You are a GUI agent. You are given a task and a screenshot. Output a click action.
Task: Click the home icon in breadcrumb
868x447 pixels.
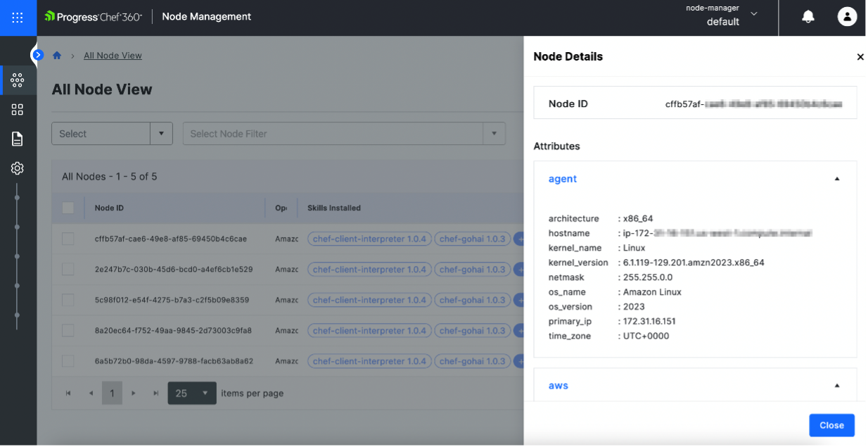point(57,56)
